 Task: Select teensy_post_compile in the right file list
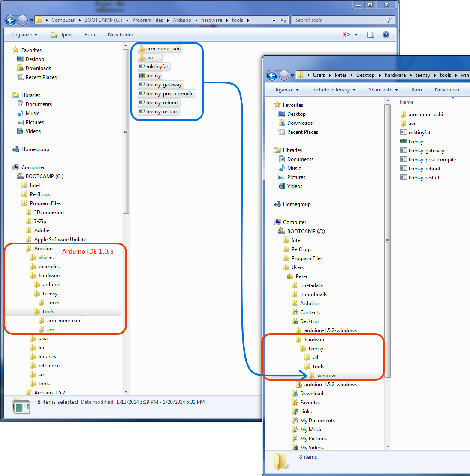tap(431, 160)
